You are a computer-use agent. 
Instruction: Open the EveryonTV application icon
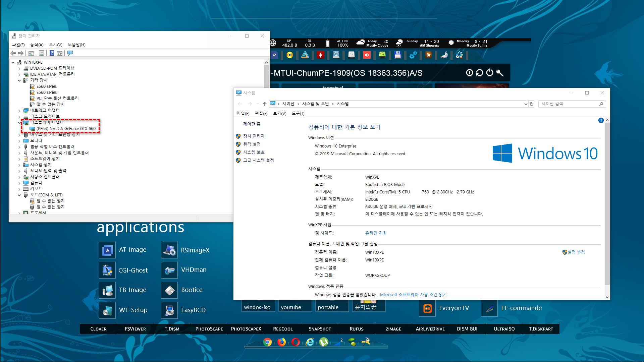coord(427,308)
